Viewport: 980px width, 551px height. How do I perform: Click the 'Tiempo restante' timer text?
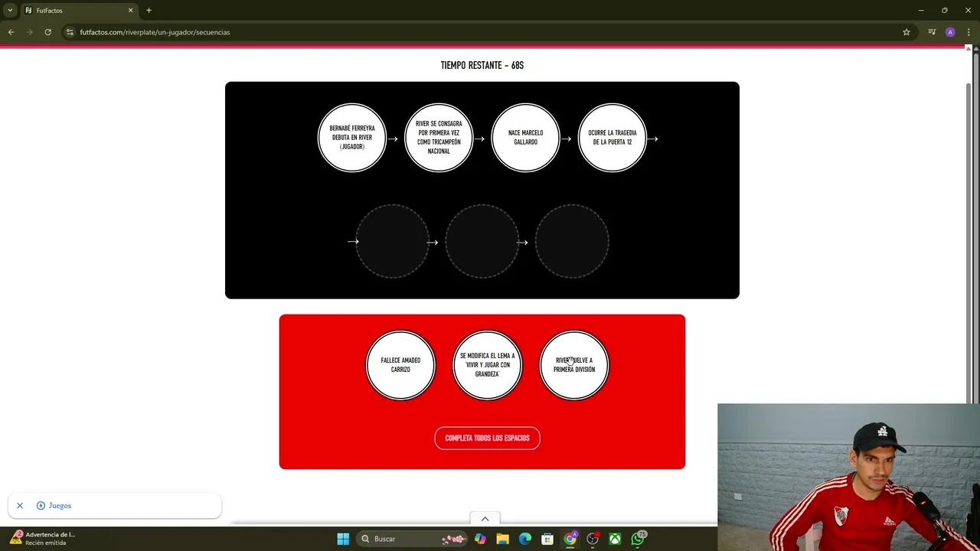[482, 66]
